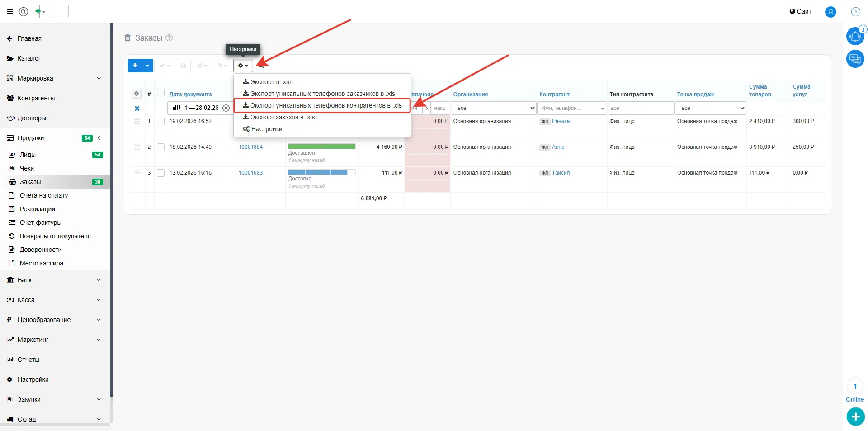Click the blue plus add-order button
The height and width of the screenshot is (431, 868).
[x=135, y=66]
